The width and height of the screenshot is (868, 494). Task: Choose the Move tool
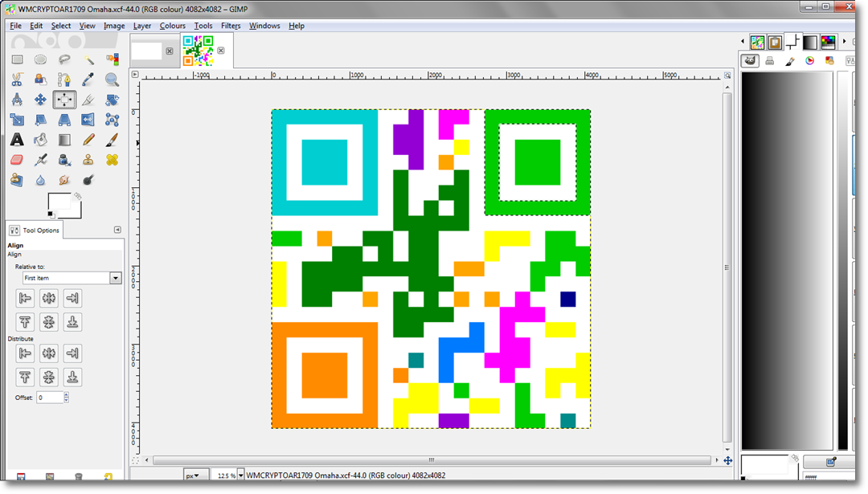click(x=40, y=100)
